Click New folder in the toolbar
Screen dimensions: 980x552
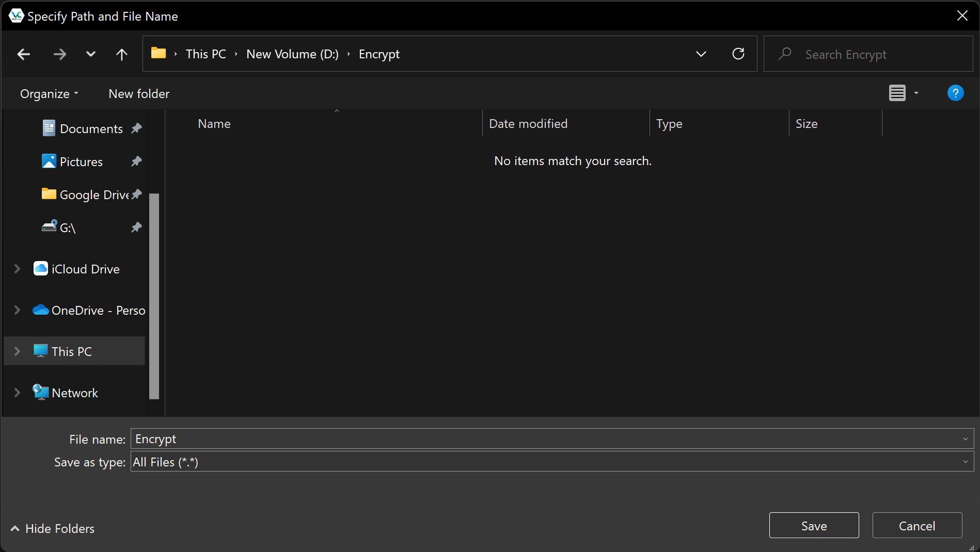click(x=139, y=94)
